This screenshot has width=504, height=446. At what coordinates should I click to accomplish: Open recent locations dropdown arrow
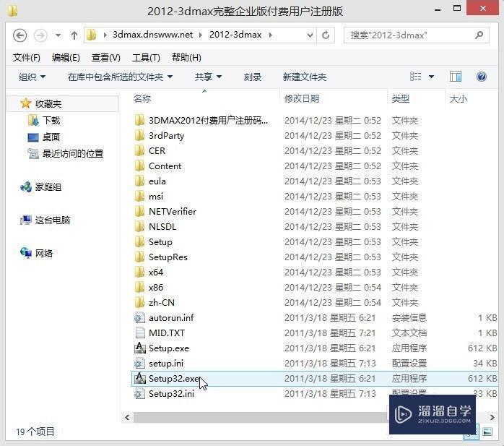coord(58,35)
